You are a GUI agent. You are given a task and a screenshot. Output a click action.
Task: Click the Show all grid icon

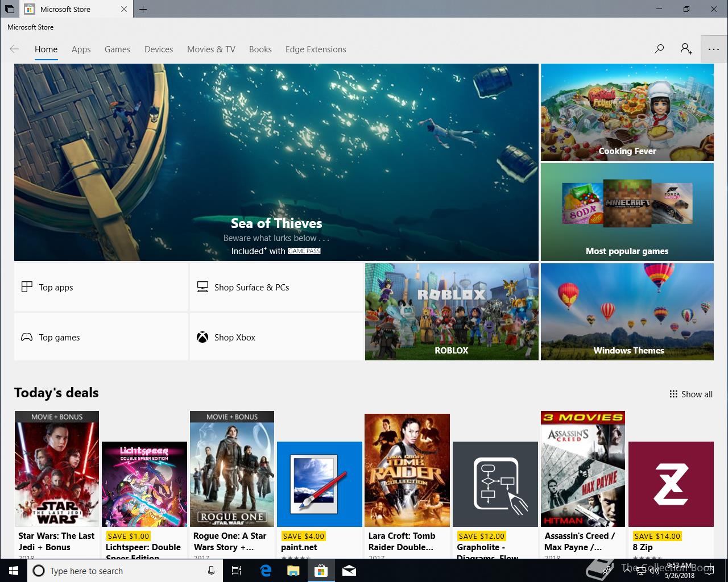coord(673,394)
